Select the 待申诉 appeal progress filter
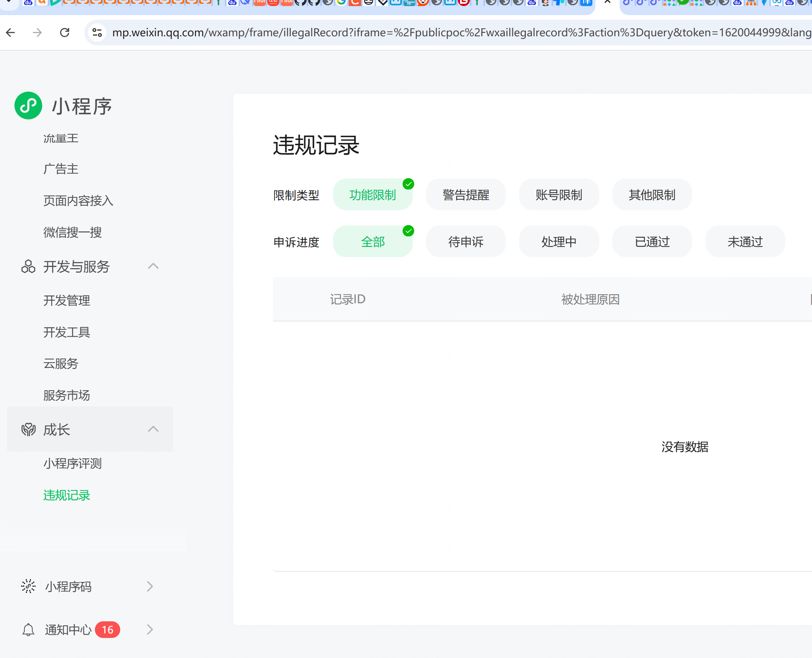This screenshot has width=812, height=658. pyautogui.click(x=466, y=241)
